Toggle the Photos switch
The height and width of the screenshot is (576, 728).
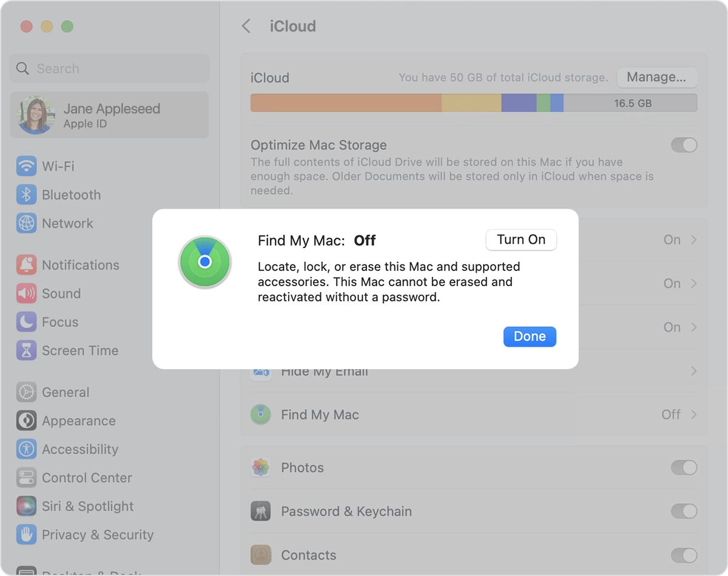click(684, 467)
